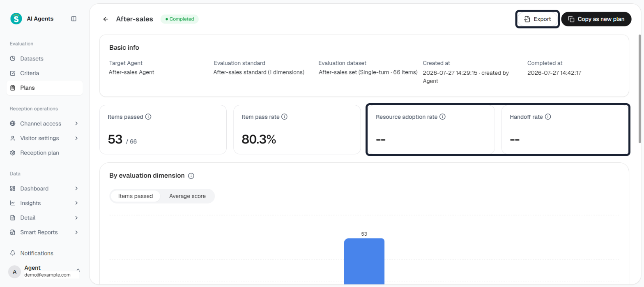The height and width of the screenshot is (287, 644).
Task: Click the Plans clipboard icon
Action: [13, 88]
